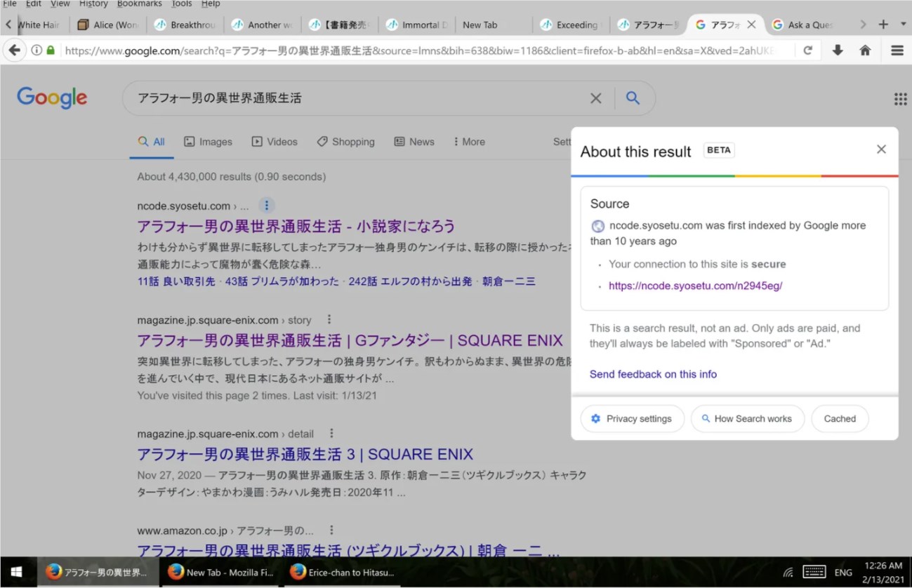
Task: Reload the page with refresh icon
Action: [808, 51]
